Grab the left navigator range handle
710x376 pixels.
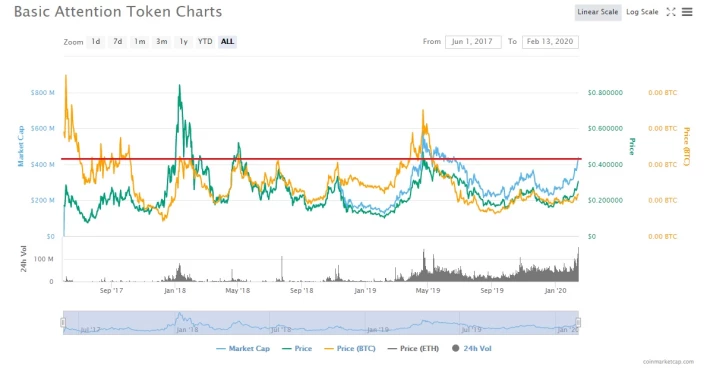(63, 323)
